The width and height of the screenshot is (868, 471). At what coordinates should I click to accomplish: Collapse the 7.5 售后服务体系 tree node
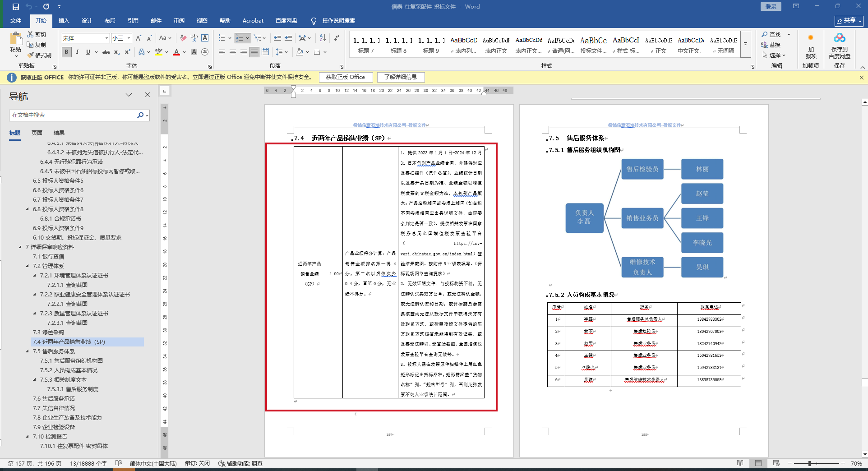click(28, 351)
